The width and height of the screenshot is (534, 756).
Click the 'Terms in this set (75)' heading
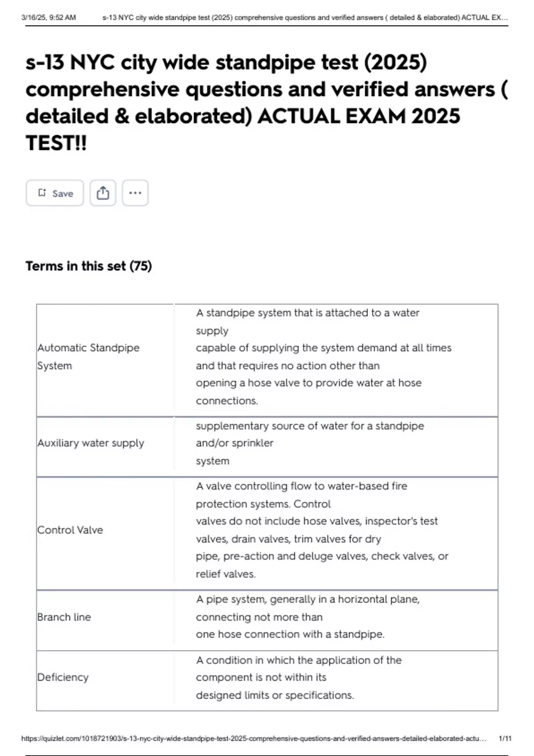[89, 266]
